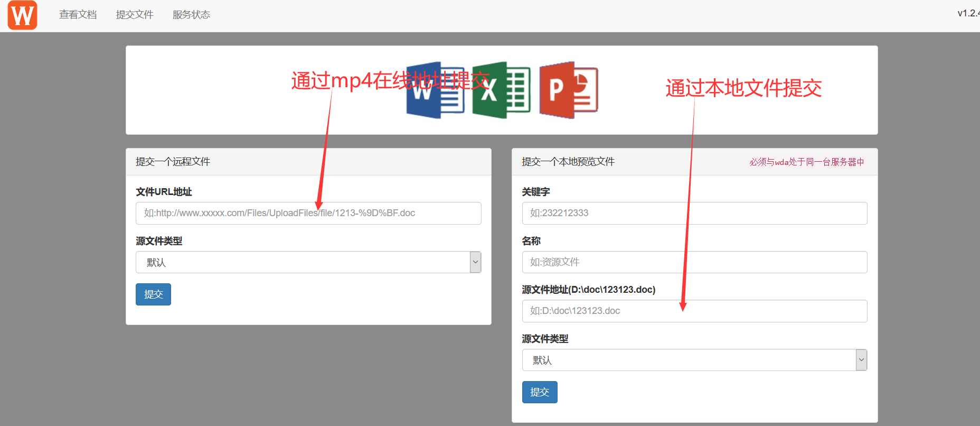
Task: Open 源文件类型 dropdown in remote file panel
Action: tap(308, 262)
